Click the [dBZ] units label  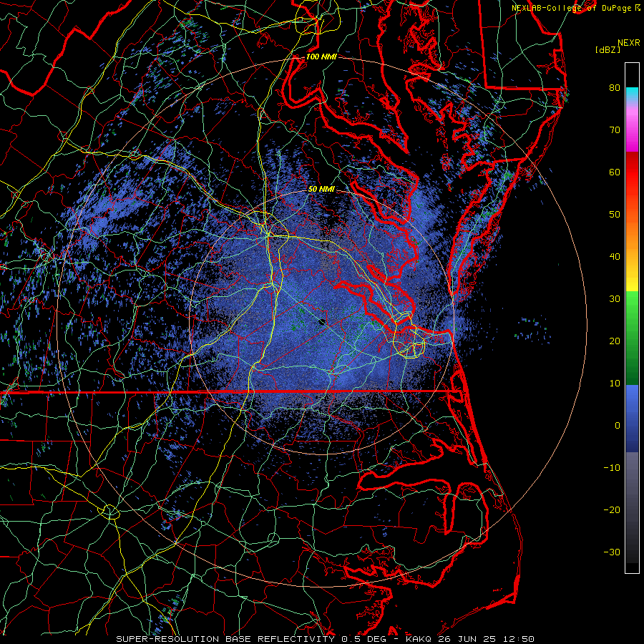(x=608, y=49)
